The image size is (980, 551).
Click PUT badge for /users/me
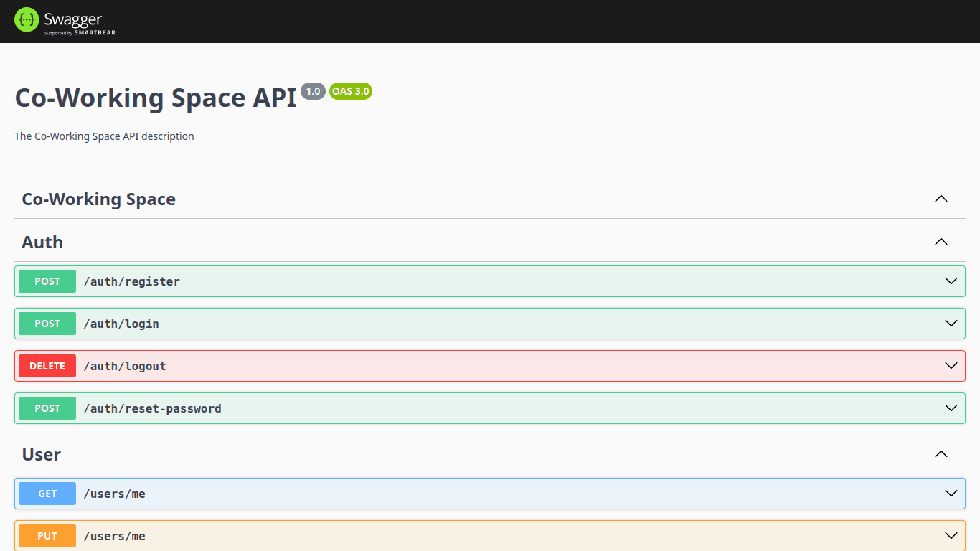click(47, 536)
